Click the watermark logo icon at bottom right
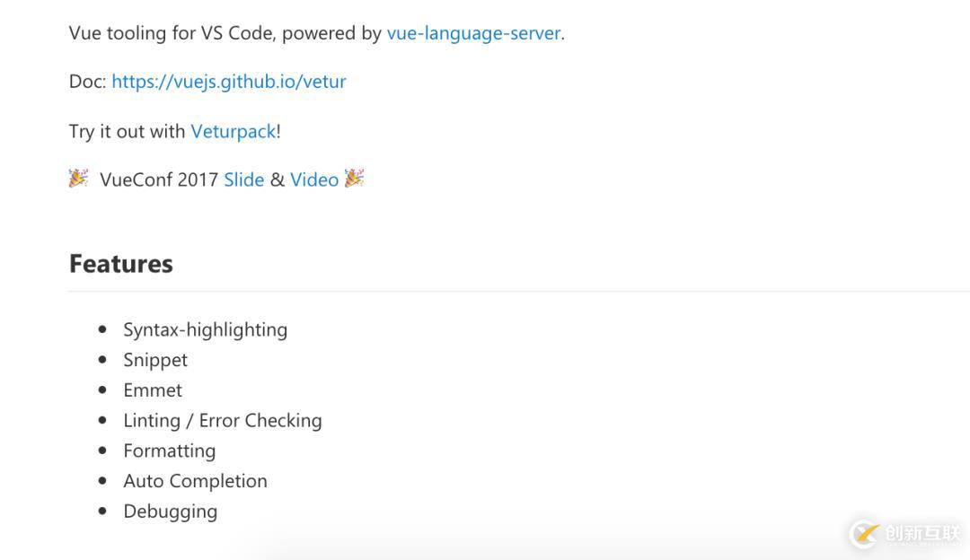This screenshot has width=970, height=560. coord(865,533)
